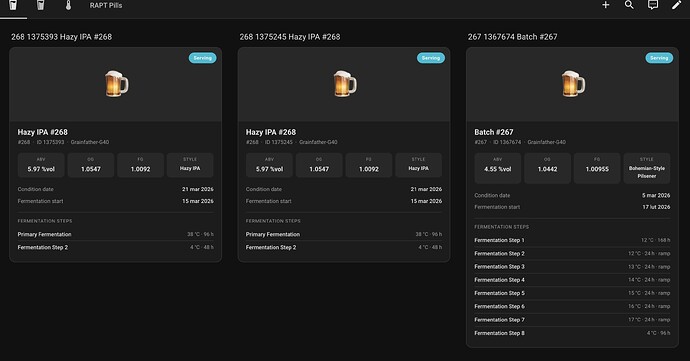
Task: Click '15 mar 2026' in card ID 1375245
Action: click(x=426, y=201)
